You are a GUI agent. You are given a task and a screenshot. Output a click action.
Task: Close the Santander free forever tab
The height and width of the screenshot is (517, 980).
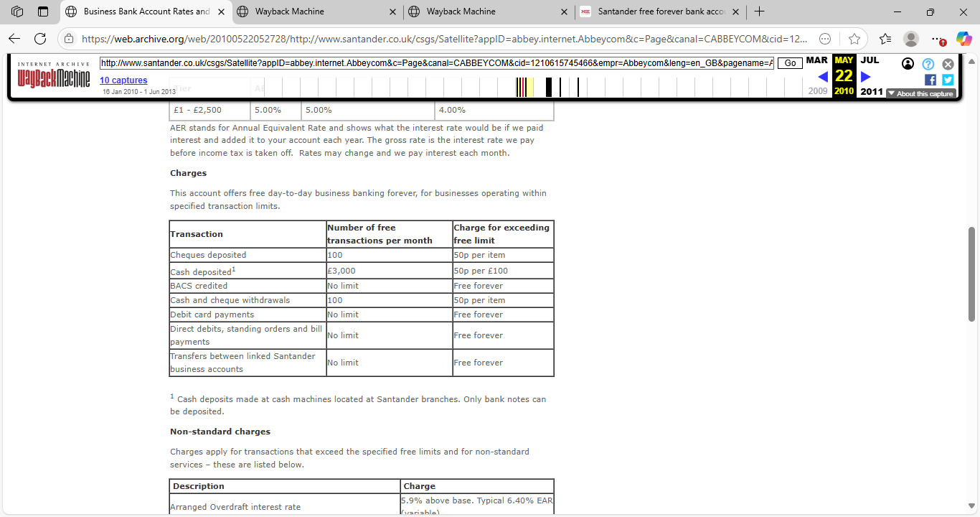coord(735,11)
